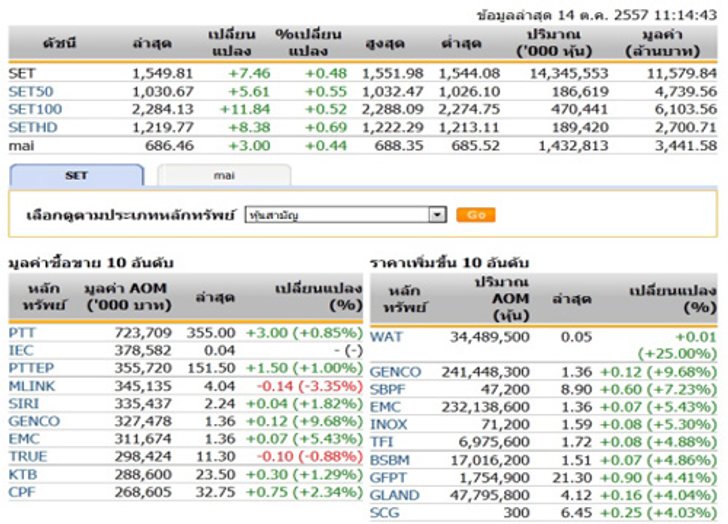
Task: Open TRUE stock link
Action: 28,456
